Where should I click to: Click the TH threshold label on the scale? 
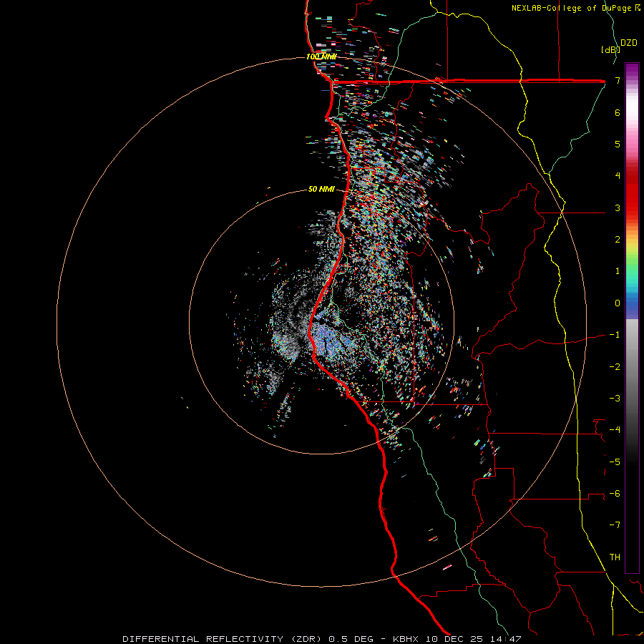615,557
